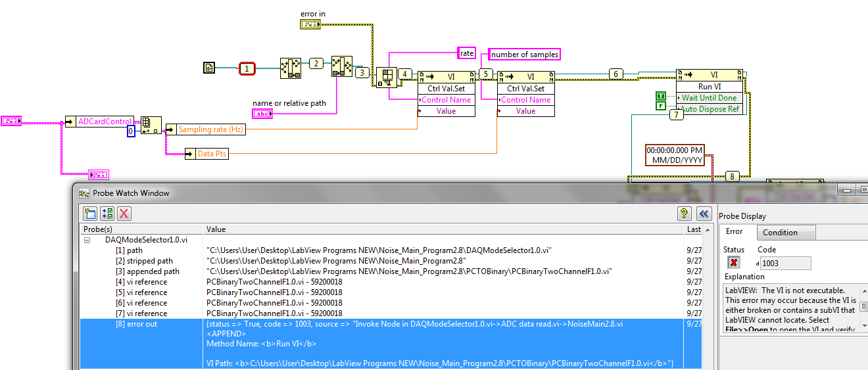Select the [4] vi reference probe row

point(391,282)
